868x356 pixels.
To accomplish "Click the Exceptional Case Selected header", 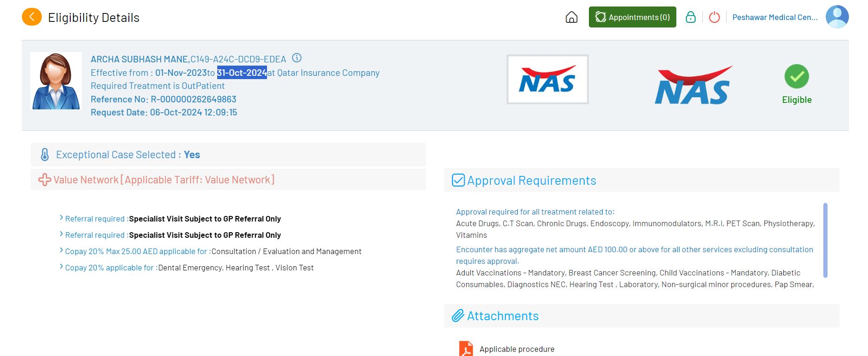I will 128,154.
